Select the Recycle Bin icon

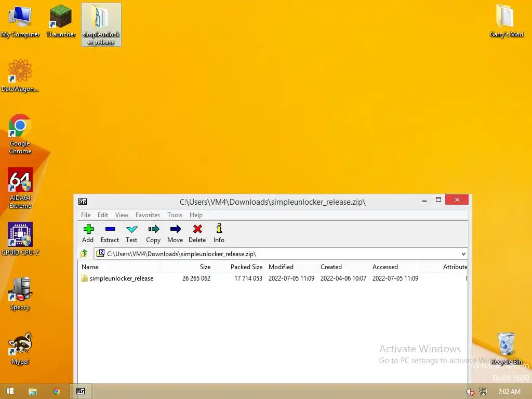506,349
